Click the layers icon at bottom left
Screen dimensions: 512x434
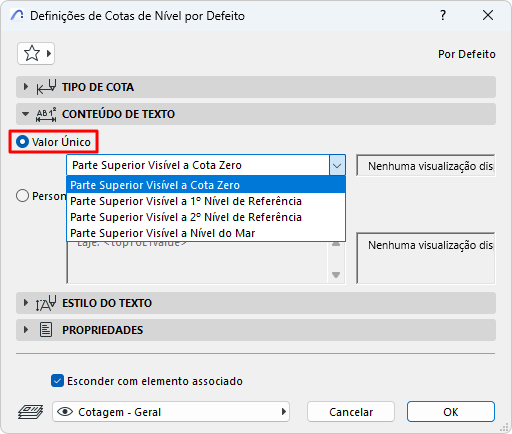click(x=30, y=412)
